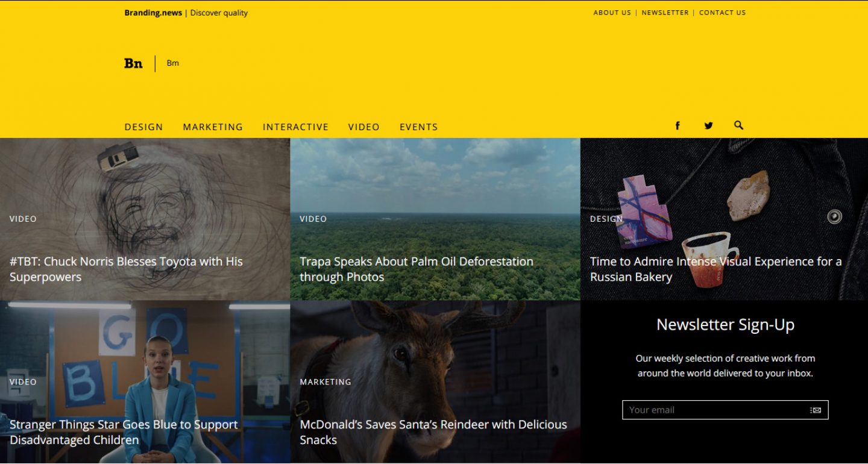Image resolution: width=868 pixels, height=464 pixels.
Task: Select the Interactive nav item
Action: (x=295, y=127)
